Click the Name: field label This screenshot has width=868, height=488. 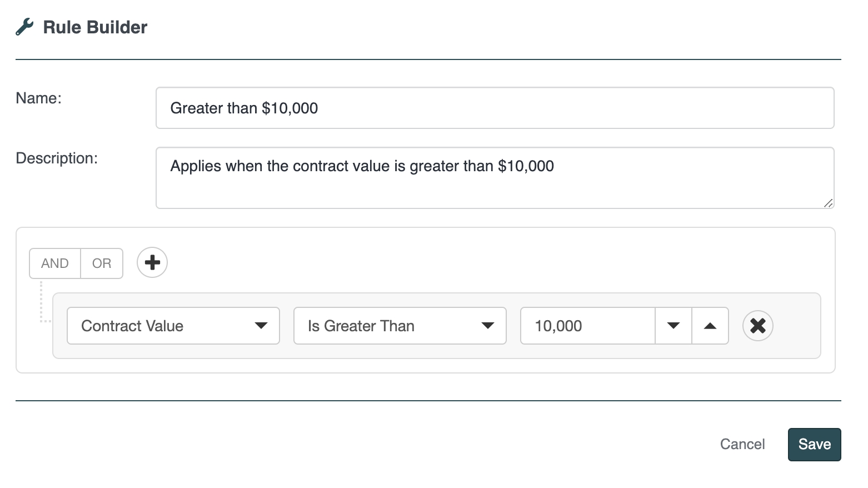pos(39,98)
